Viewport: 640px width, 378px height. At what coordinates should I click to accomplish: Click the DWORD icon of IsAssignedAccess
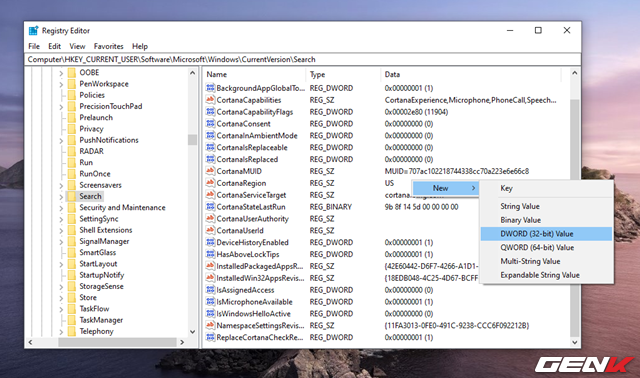(x=210, y=289)
